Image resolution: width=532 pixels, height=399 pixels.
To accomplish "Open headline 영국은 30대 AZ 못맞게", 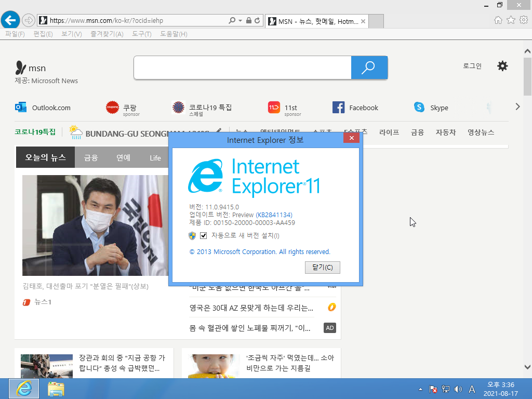I will tap(251, 308).
